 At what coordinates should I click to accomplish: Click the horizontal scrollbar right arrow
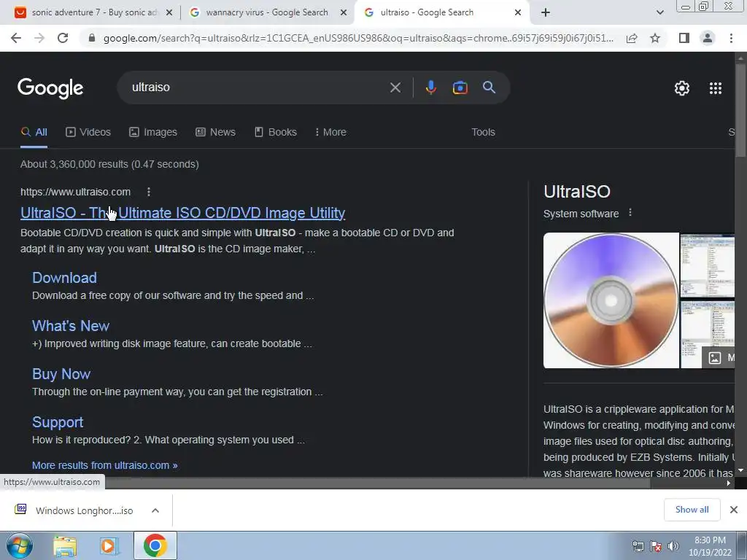click(729, 483)
